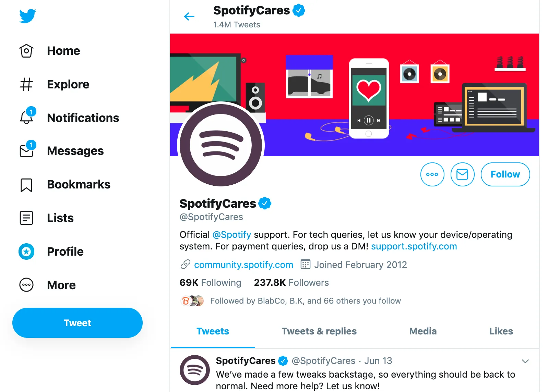Switch to the Media tab
Screen dimensions: 548x392
click(422, 331)
